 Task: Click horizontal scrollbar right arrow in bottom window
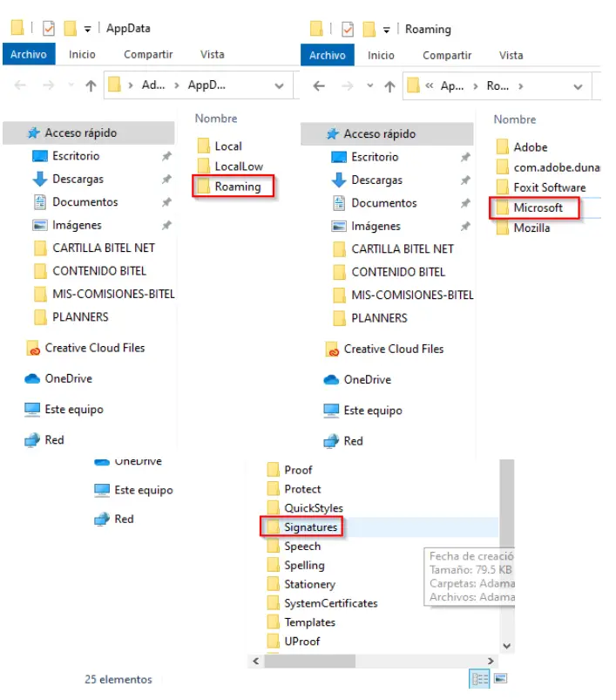[x=491, y=661]
